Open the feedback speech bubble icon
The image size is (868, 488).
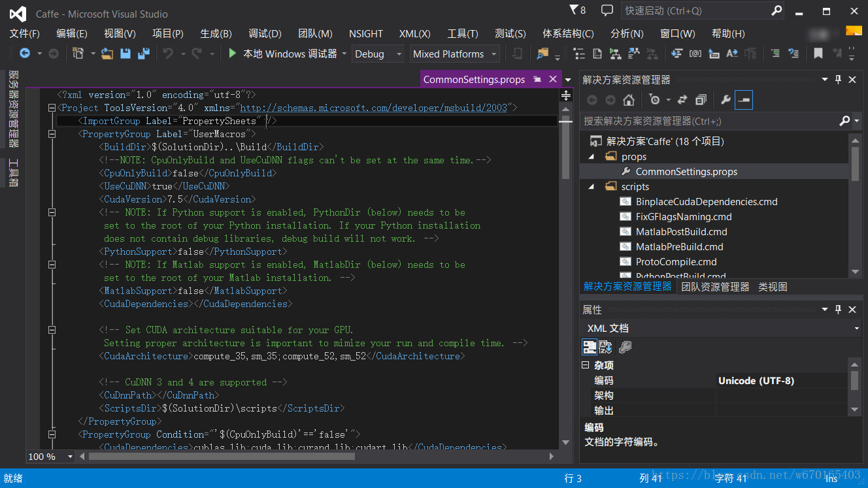(607, 10)
